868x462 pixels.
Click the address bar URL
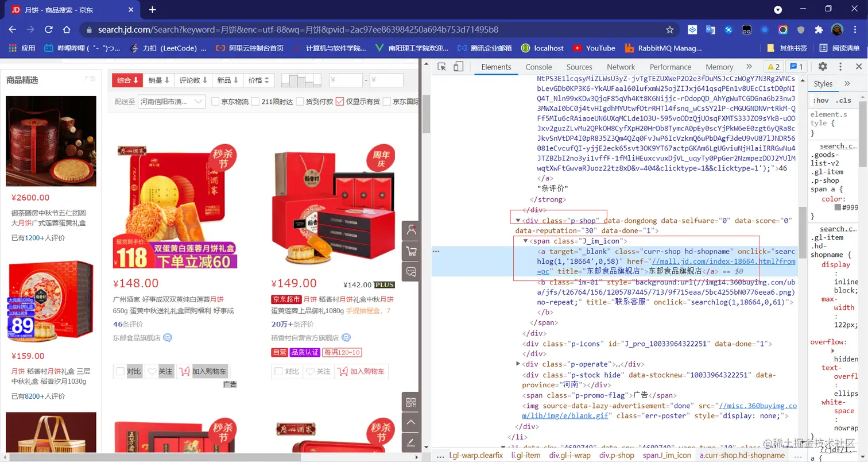(298, 29)
